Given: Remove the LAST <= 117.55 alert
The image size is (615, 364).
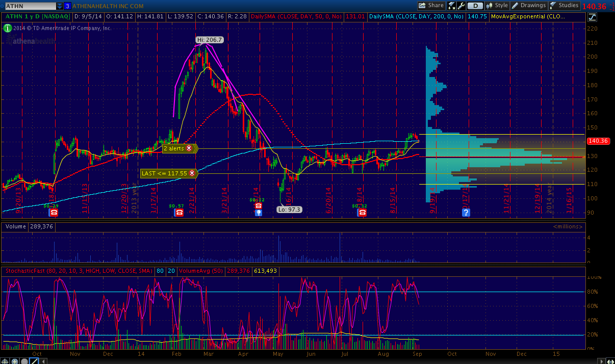Looking at the screenshot, I should (192, 173).
